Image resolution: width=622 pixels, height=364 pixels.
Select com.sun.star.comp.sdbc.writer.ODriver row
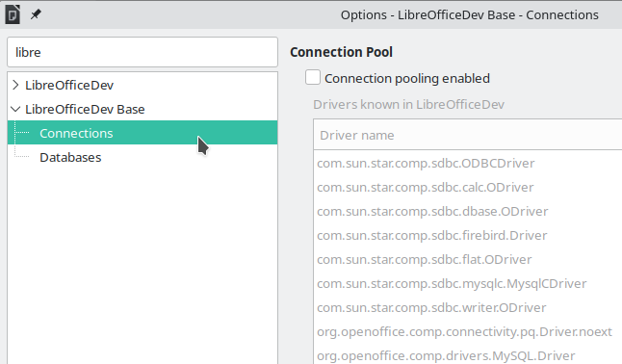coord(468,307)
